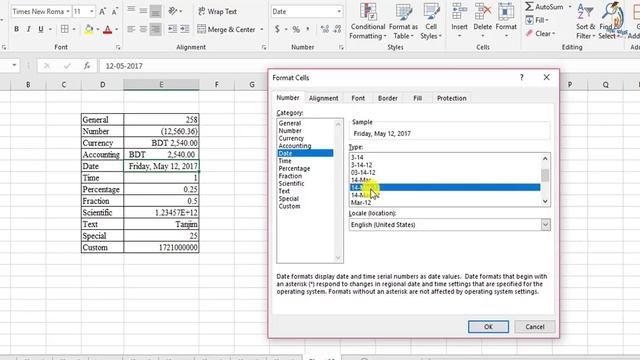The image size is (640, 360).
Task: Click the Borders icon
Action: point(64,29)
